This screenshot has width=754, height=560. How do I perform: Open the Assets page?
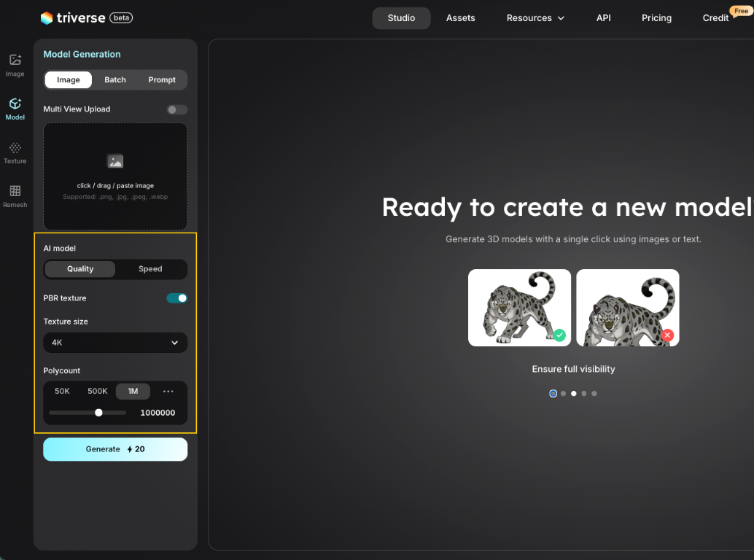coord(460,18)
